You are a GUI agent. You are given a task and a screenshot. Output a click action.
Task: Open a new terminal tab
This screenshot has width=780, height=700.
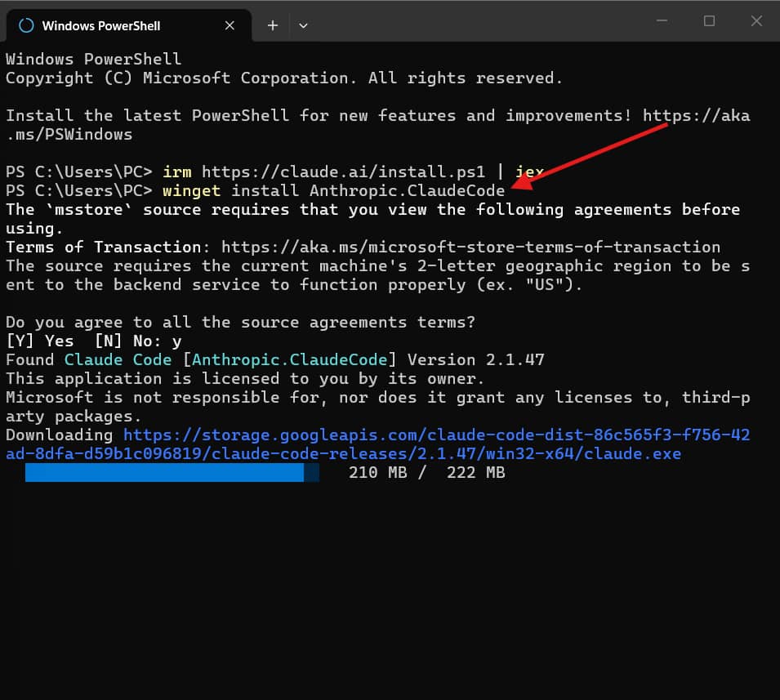point(273,25)
